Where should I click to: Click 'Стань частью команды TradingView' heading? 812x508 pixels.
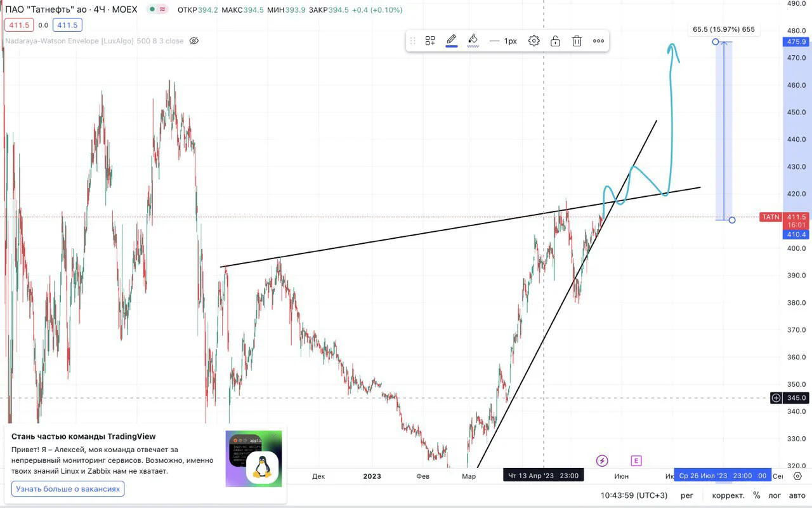pos(83,436)
